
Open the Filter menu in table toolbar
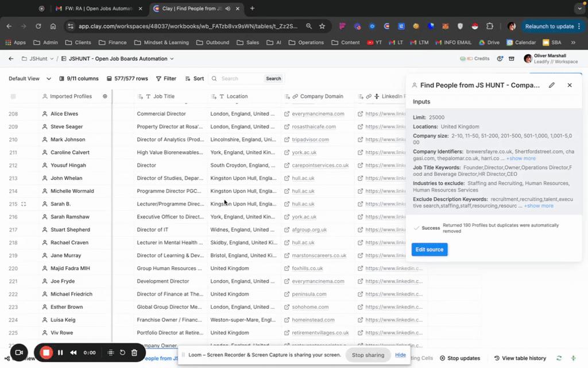click(x=165, y=79)
